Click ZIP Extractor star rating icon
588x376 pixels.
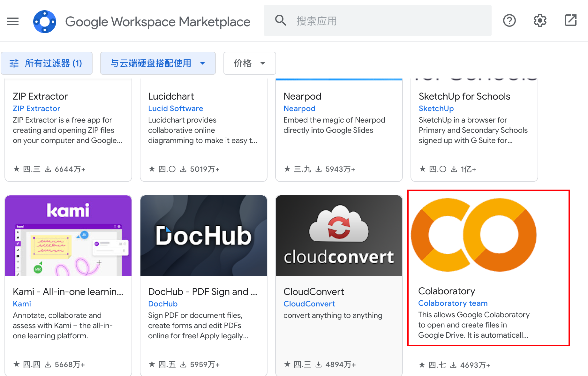coord(17,169)
